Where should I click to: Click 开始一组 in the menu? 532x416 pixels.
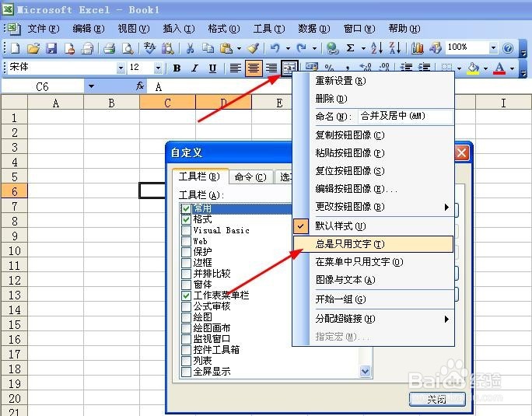pos(373,299)
